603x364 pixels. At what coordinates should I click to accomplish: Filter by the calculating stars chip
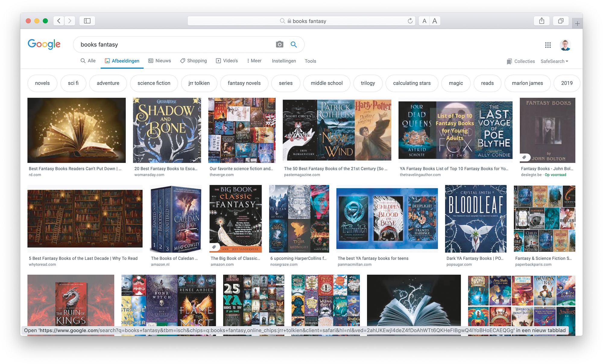click(412, 83)
